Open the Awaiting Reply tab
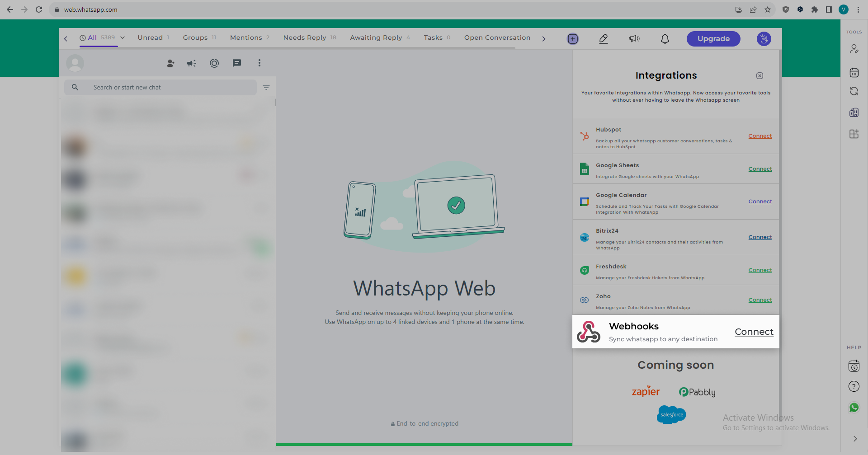 click(380, 38)
